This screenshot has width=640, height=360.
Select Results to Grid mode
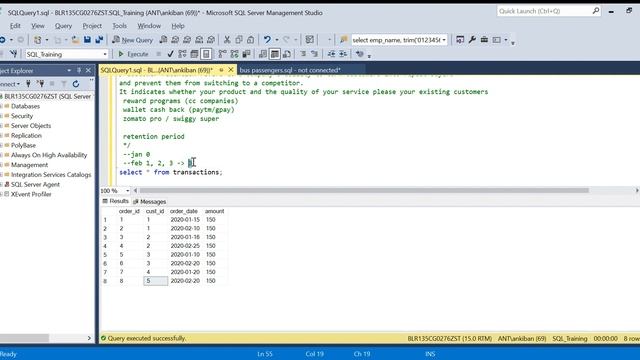tap(275, 54)
